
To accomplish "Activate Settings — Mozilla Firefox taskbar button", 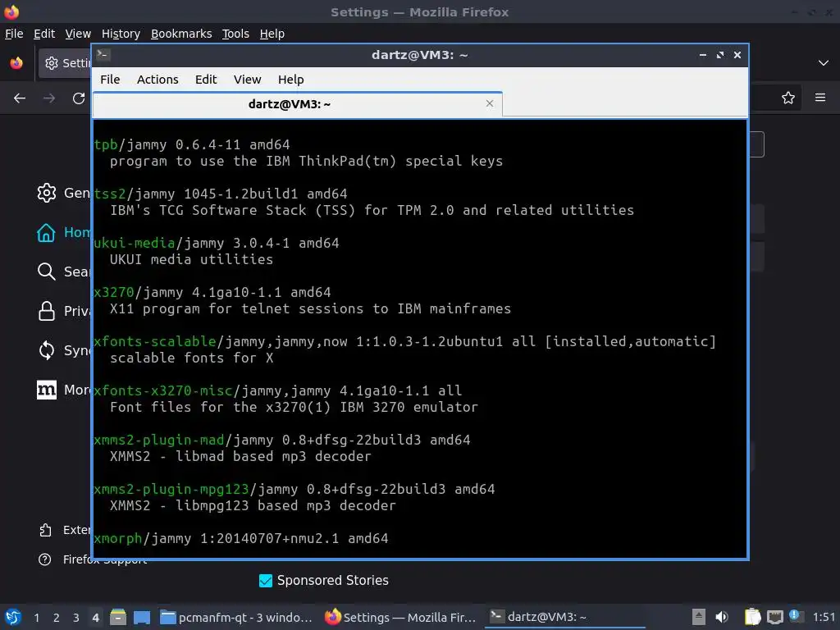I will pyautogui.click(x=400, y=617).
